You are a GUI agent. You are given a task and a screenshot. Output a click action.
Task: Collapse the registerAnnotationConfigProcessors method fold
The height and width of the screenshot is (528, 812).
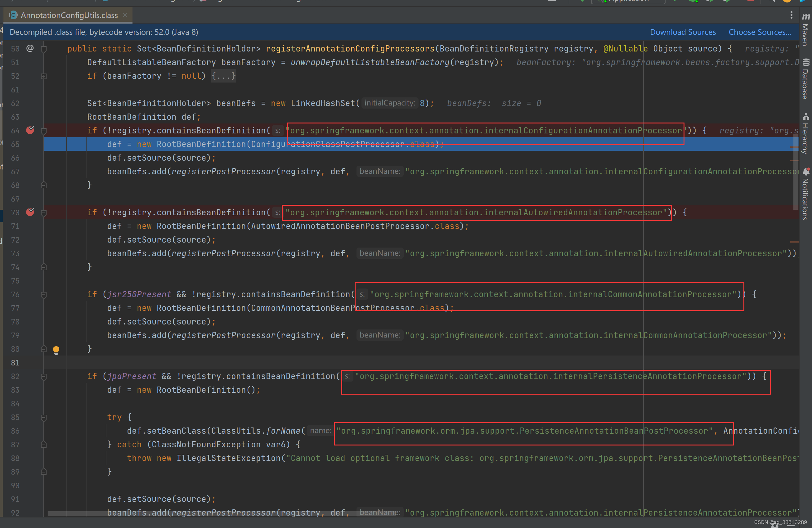[44, 49]
